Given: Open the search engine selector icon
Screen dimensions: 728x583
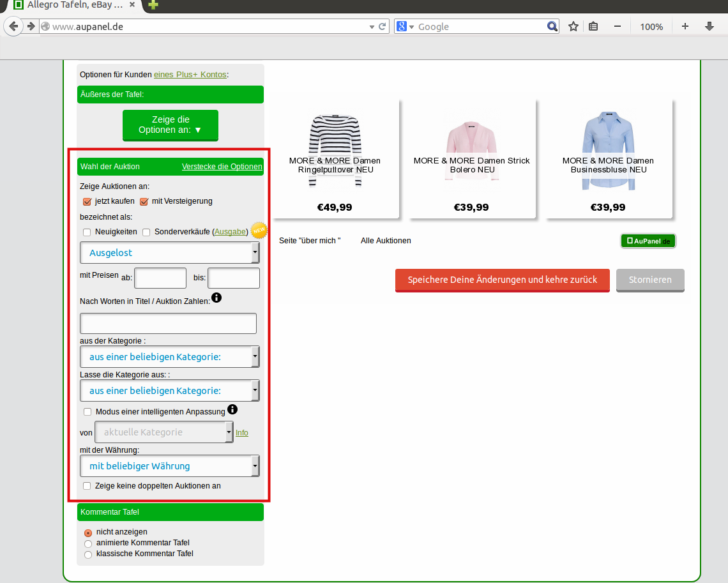Looking at the screenshot, I should pyautogui.click(x=404, y=26).
